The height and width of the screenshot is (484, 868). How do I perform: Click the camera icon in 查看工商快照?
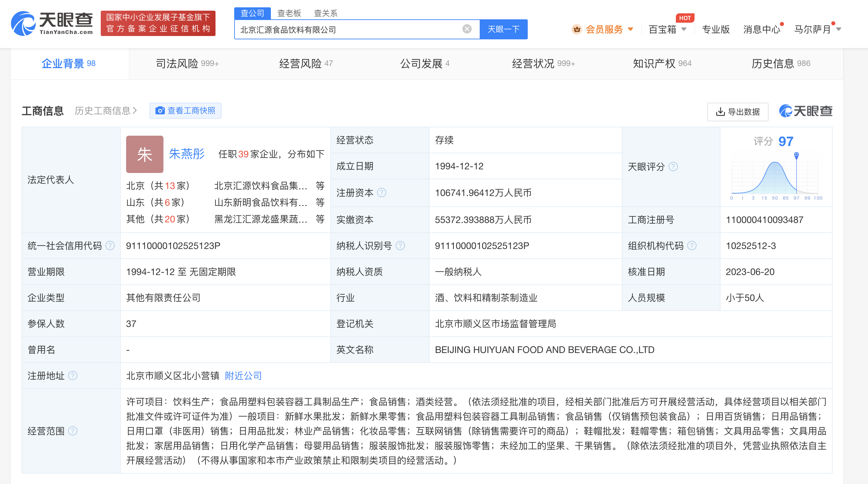click(x=160, y=110)
